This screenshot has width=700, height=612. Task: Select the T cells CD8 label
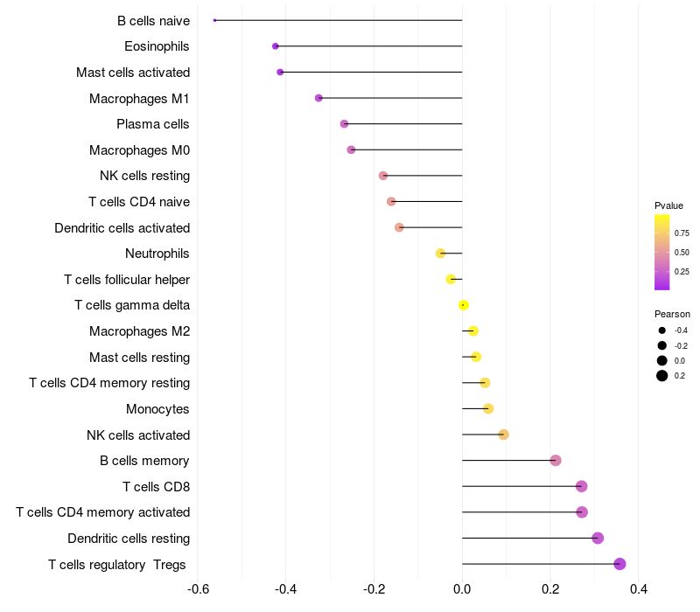coord(157,487)
